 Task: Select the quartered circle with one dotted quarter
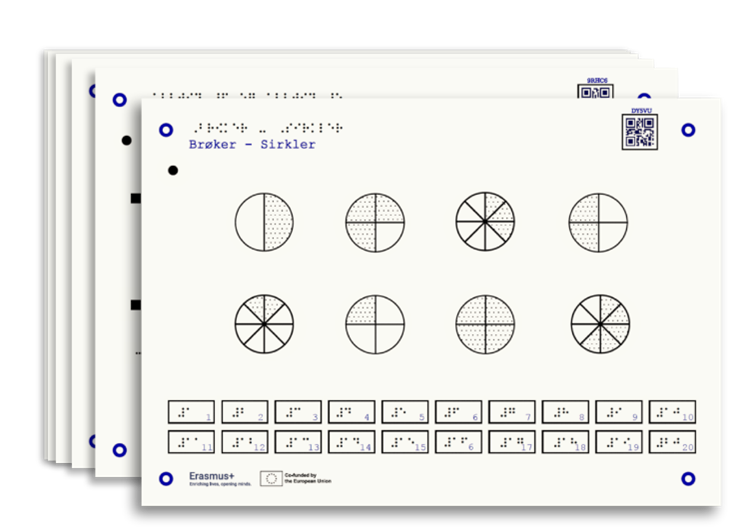(375, 324)
